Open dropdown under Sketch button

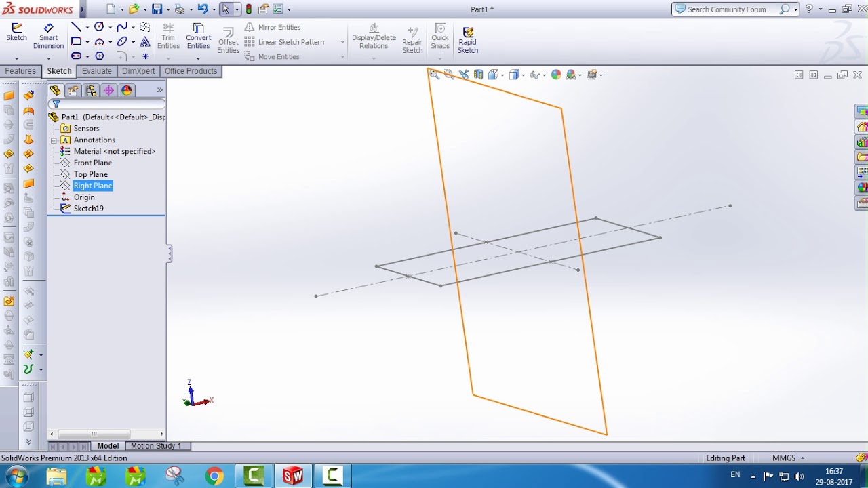pyautogui.click(x=16, y=58)
